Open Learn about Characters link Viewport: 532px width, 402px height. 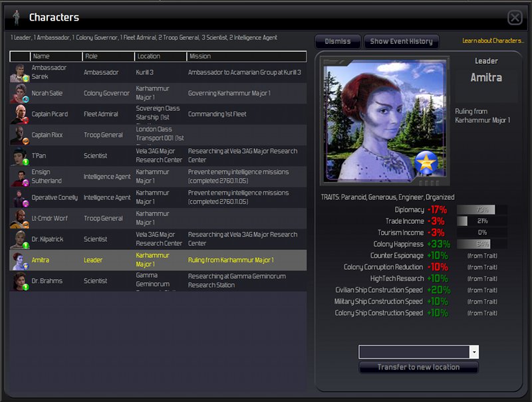pyautogui.click(x=493, y=41)
